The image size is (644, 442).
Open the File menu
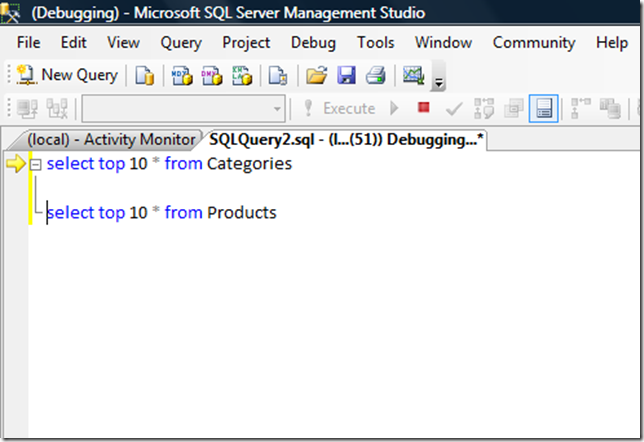pyautogui.click(x=28, y=42)
